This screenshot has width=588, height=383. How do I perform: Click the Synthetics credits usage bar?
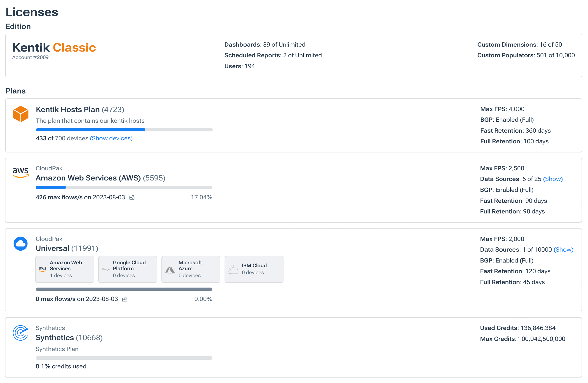(x=124, y=358)
